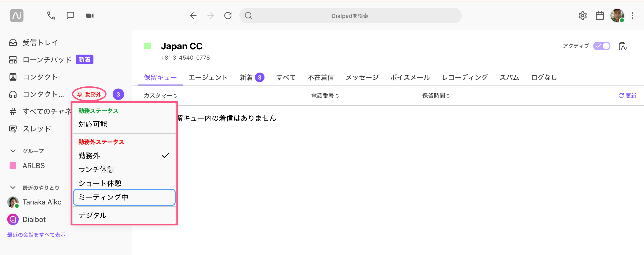Click the Dialpadを検索 search field
644x255 pixels.
click(350, 16)
